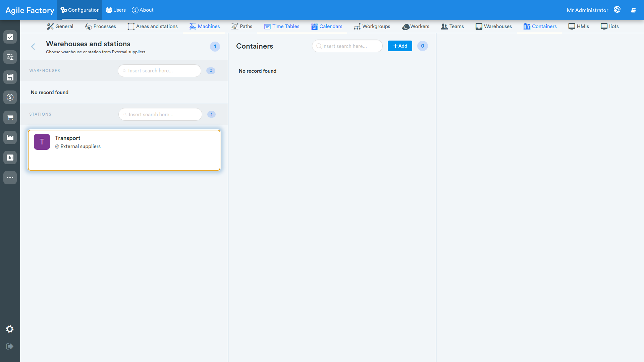Click Mr Administrator user name

coord(587,10)
